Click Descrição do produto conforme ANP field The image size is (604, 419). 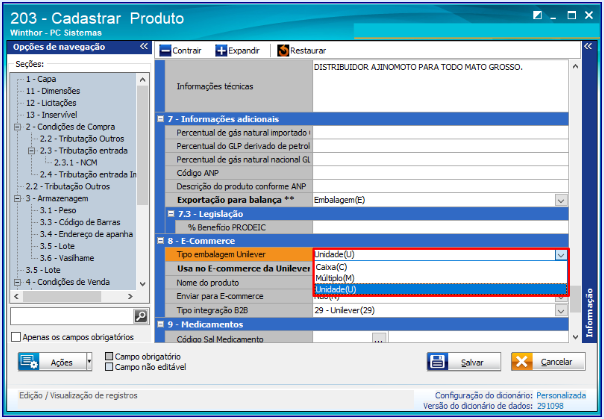441,186
